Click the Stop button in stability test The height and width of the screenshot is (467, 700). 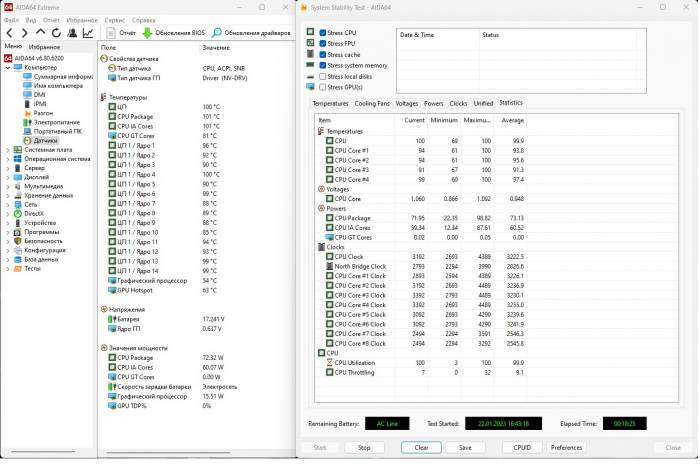pyautogui.click(x=364, y=448)
